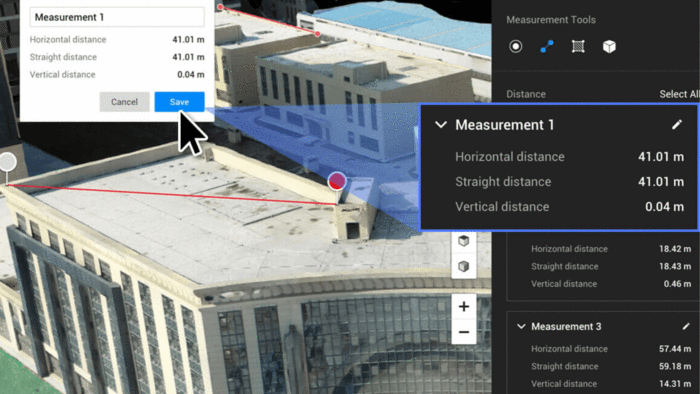Select the volume cube measurement tool
The height and width of the screenshot is (394, 700).
[x=609, y=46]
